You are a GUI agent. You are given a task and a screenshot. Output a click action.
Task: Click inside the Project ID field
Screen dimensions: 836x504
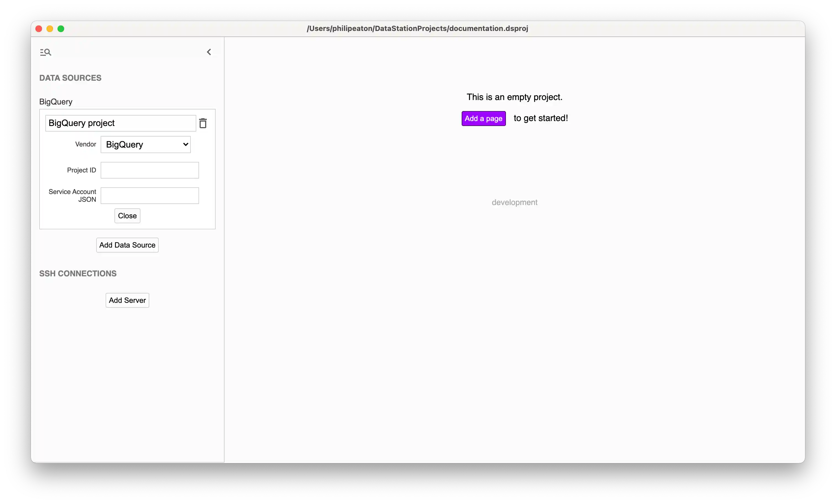[x=150, y=170]
